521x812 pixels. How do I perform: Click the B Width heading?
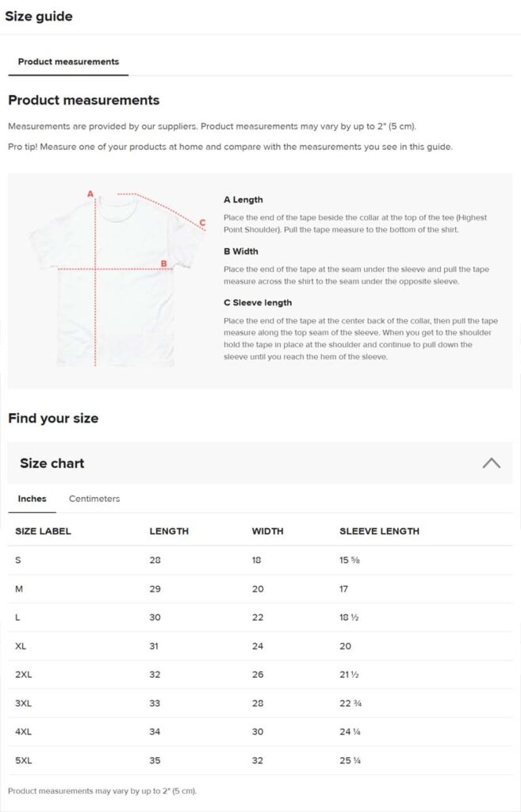tap(241, 251)
